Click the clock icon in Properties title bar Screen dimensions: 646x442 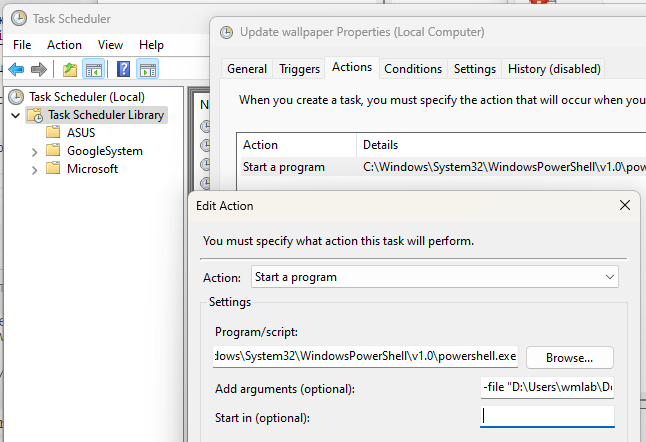click(x=226, y=32)
